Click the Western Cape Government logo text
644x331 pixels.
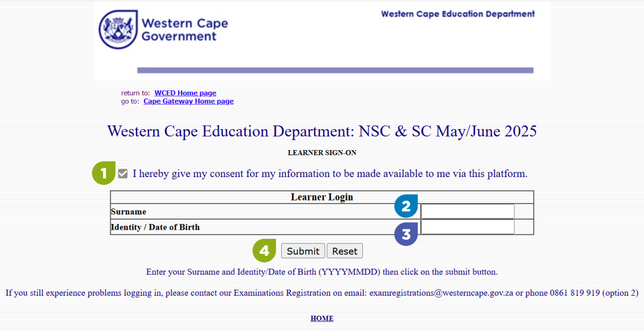point(184,30)
